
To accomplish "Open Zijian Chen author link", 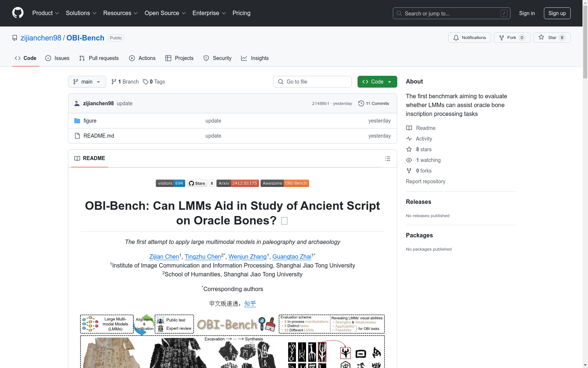I will [164, 256].
